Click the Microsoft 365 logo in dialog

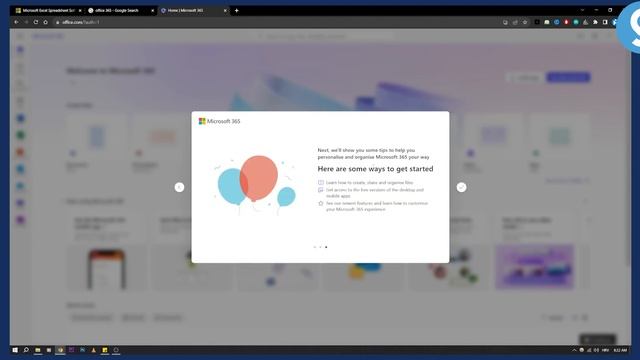pos(219,121)
